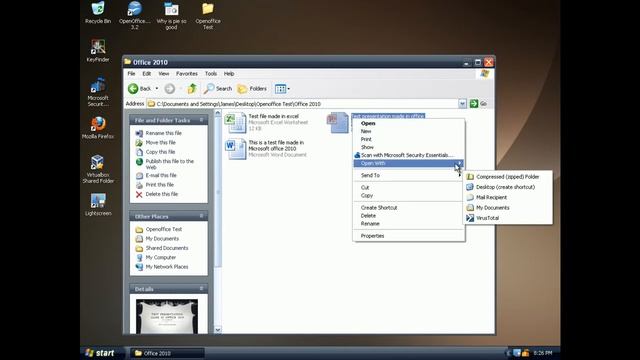The image size is (640, 360).
Task: Select Microsoft Security Essentials desktop icon
Action: pos(98,91)
